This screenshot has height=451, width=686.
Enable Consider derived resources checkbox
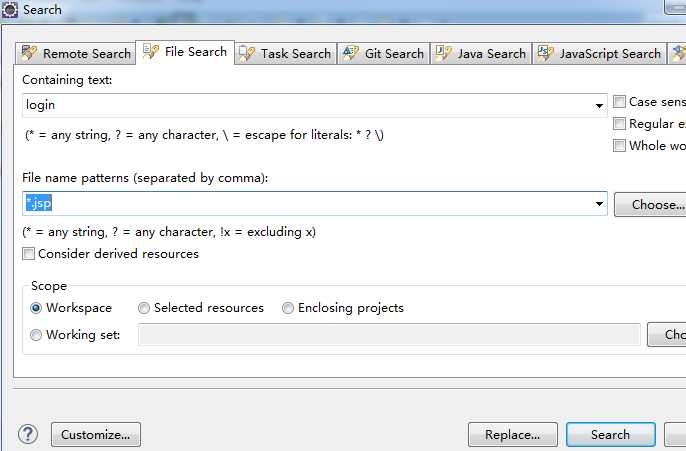pyautogui.click(x=29, y=254)
